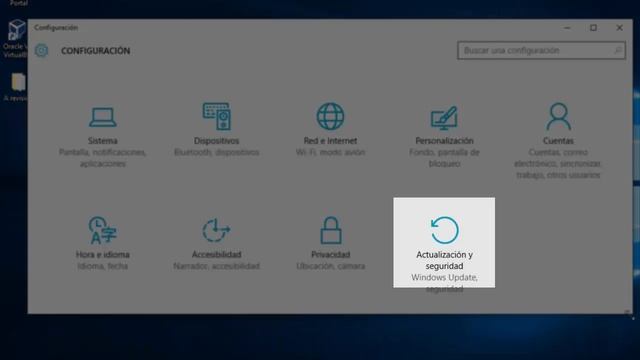Click the search magnifier icon
This screenshot has height=360, width=640.
click(618, 50)
